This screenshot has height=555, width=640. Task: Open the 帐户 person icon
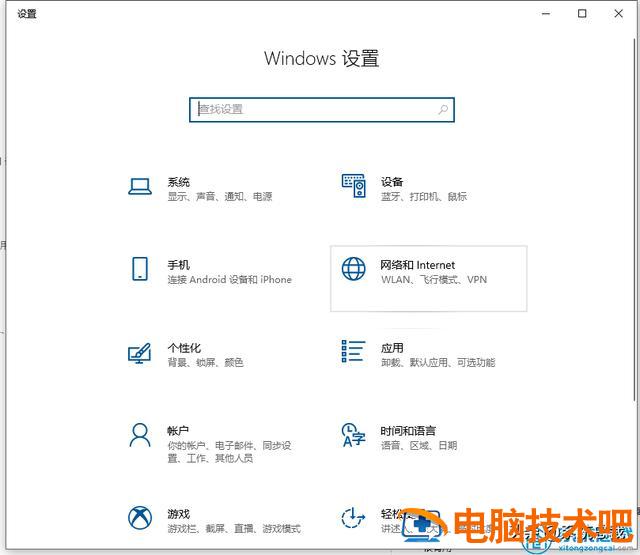click(140, 435)
